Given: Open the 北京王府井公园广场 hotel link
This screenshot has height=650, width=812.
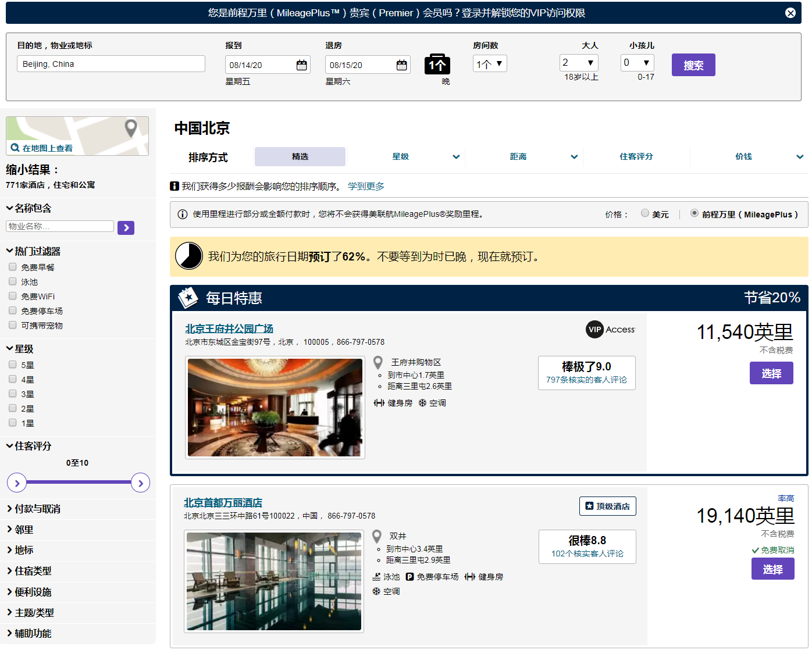Looking at the screenshot, I should (x=229, y=329).
